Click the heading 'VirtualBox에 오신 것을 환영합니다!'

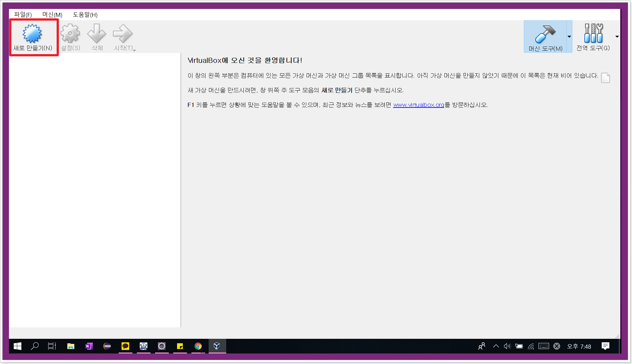(x=245, y=60)
